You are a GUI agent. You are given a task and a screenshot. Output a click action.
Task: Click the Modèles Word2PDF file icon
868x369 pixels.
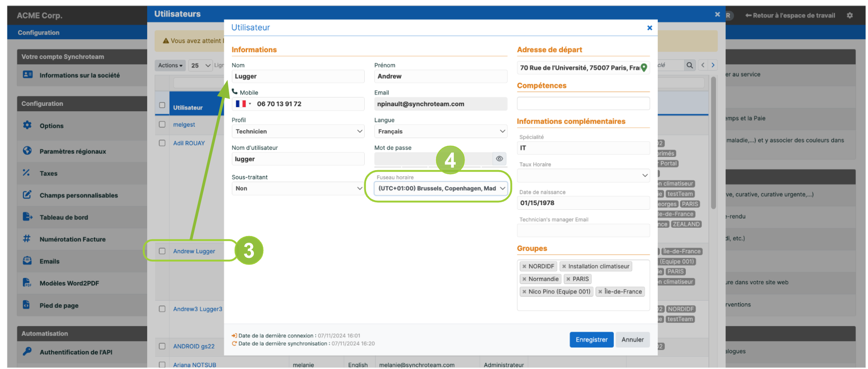click(x=27, y=283)
